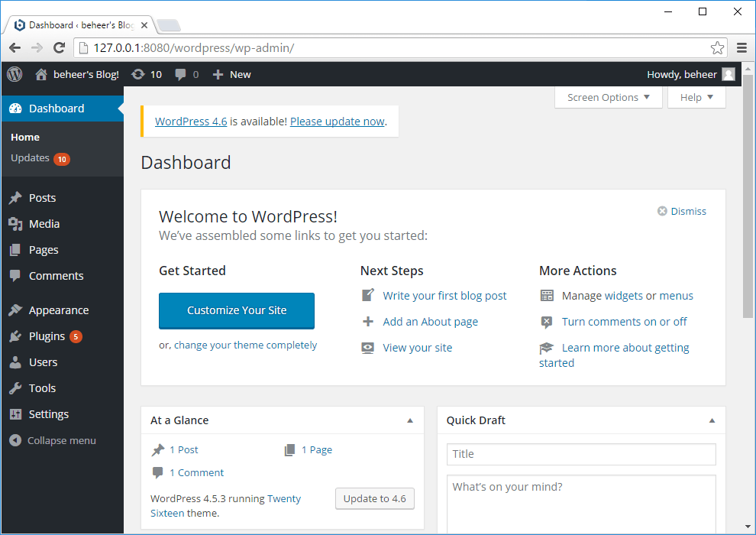Click the Please update now link
The width and height of the screenshot is (756, 535).
(337, 122)
